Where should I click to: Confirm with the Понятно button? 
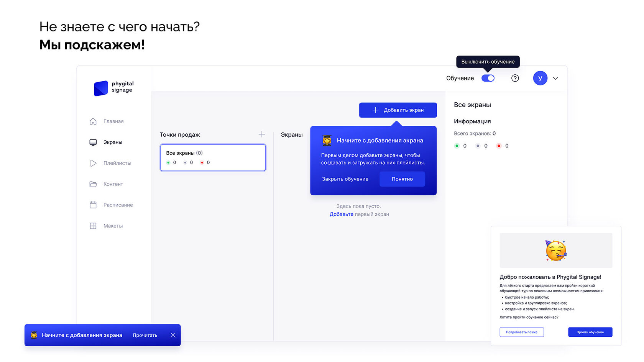402,179
